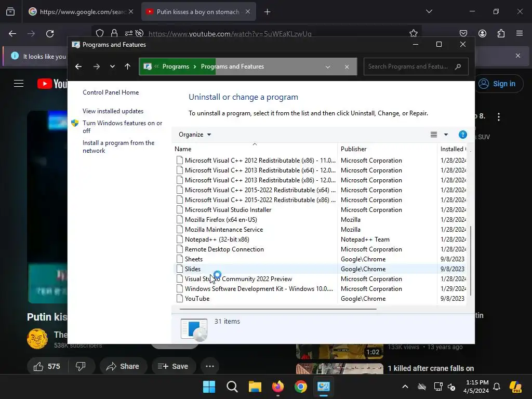Image resolution: width=532 pixels, height=399 pixels.
Task: Expand more view options arrow
Action: (446, 135)
